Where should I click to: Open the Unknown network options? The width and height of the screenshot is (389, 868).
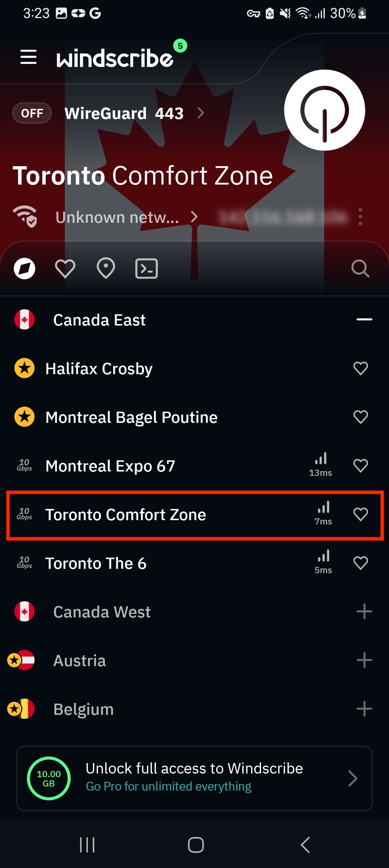click(x=127, y=217)
